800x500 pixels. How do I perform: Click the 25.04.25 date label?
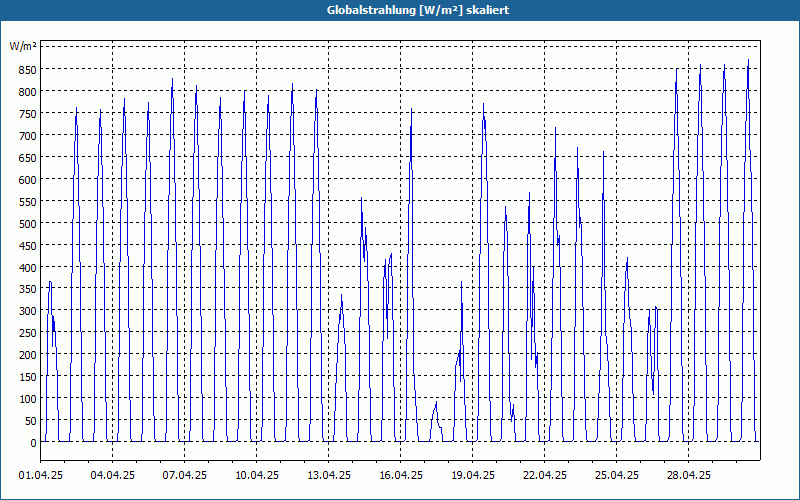616,476
